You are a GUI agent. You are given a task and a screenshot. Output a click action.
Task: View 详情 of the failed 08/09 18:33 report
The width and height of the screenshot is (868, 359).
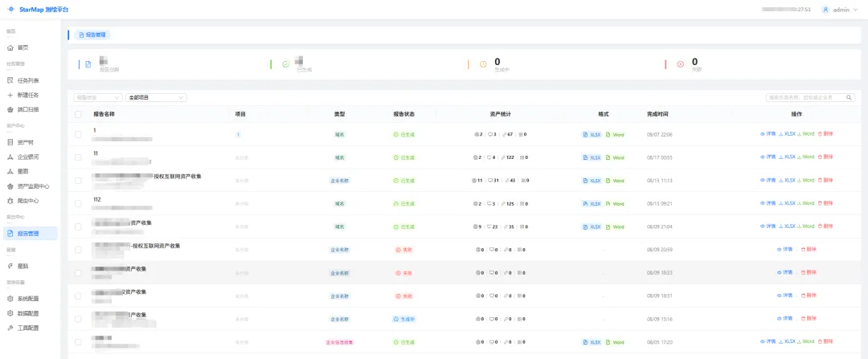(785, 273)
